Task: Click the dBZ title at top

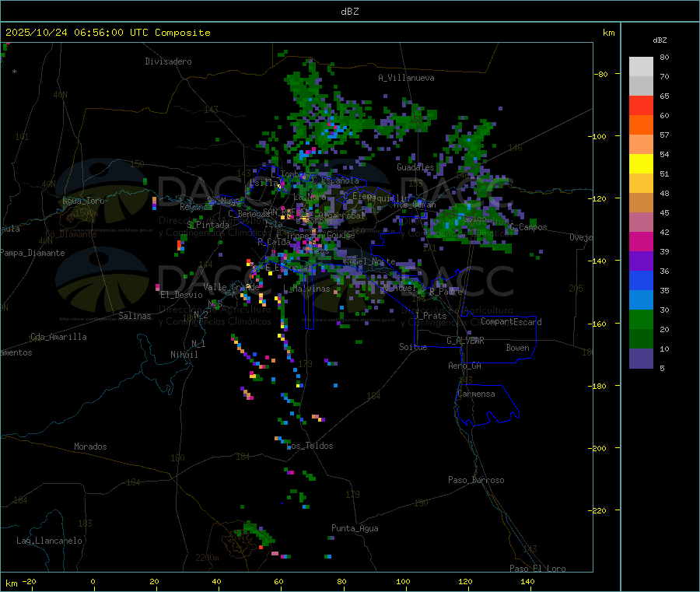Action: click(349, 11)
